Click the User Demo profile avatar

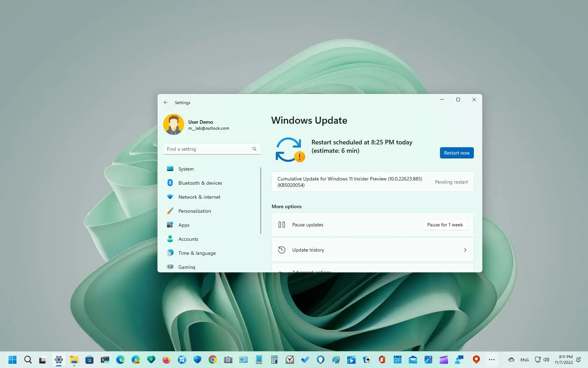point(174,124)
